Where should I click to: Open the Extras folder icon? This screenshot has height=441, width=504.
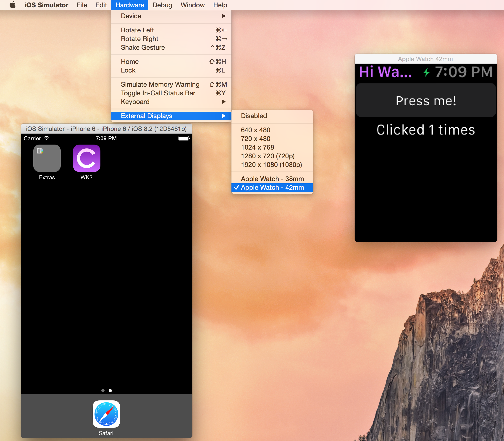tap(47, 158)
